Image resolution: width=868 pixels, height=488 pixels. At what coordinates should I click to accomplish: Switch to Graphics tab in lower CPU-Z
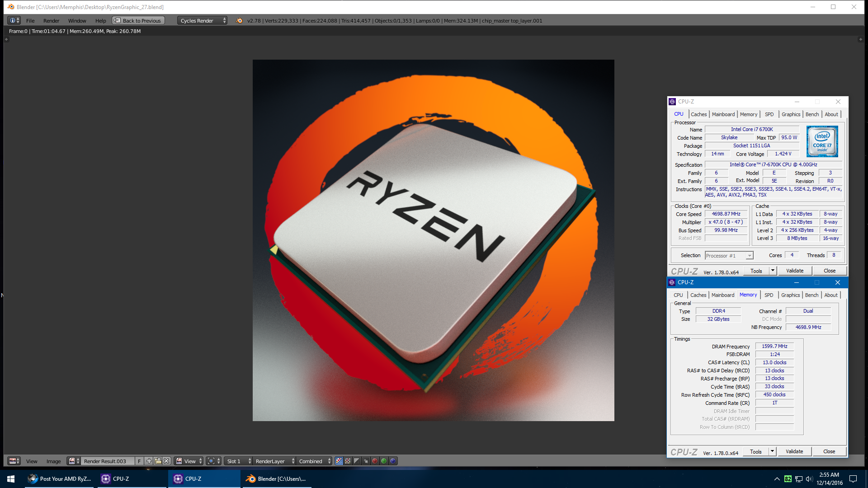[x=790, y=295]
